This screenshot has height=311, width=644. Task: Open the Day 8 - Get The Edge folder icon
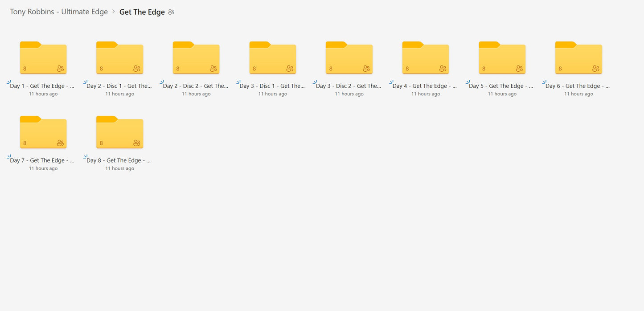[119, 132]
